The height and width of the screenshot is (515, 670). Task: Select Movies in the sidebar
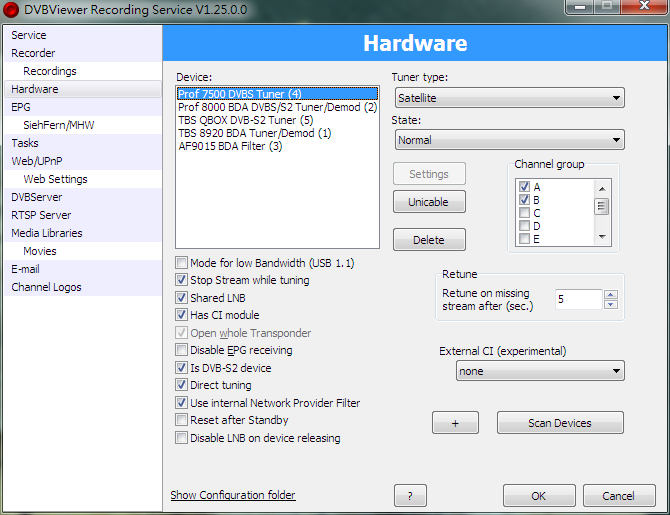point(83,251)
